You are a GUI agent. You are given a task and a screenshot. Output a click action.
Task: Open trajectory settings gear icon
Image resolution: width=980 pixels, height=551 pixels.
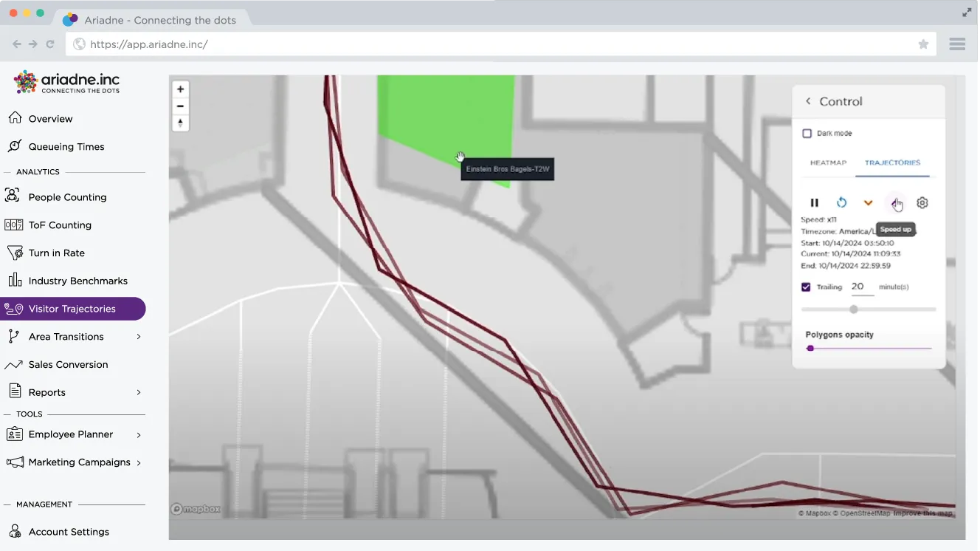(922, 203)
